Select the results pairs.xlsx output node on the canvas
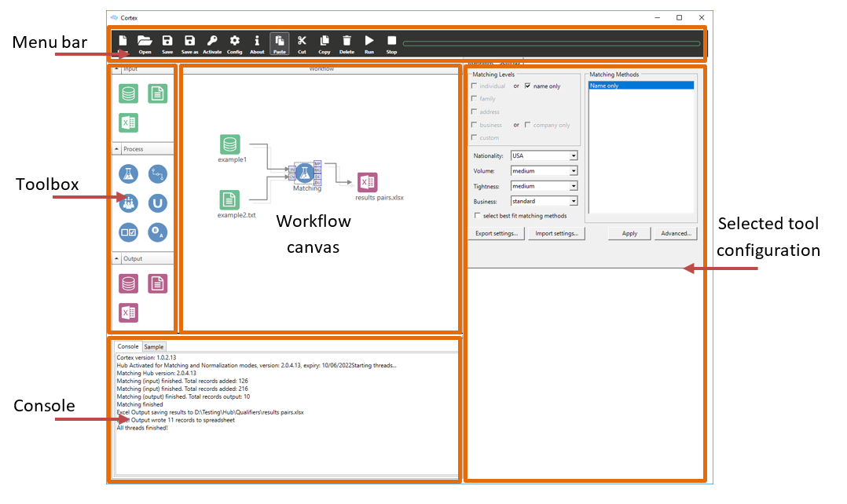 click(368, 182)
